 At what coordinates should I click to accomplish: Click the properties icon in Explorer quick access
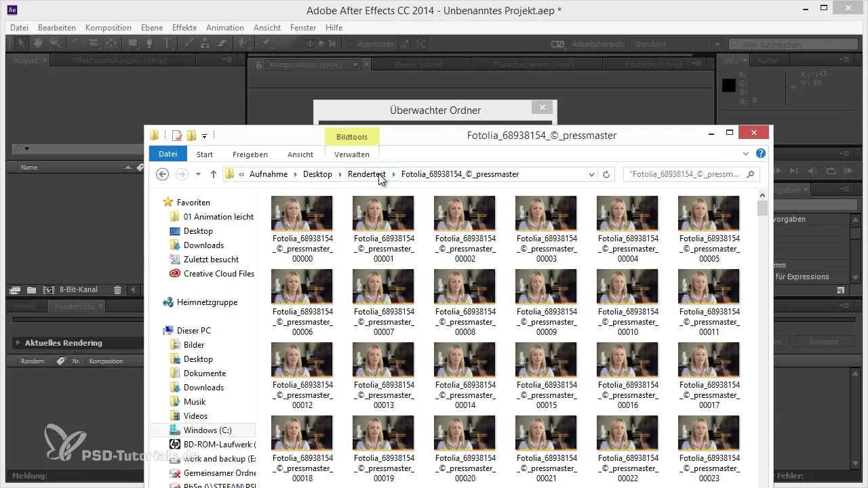tap(177, 135)
